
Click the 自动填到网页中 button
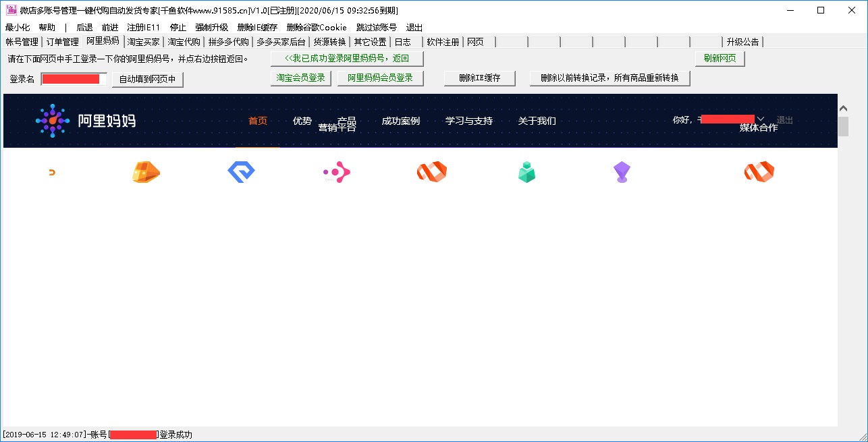tap(147, 80)
